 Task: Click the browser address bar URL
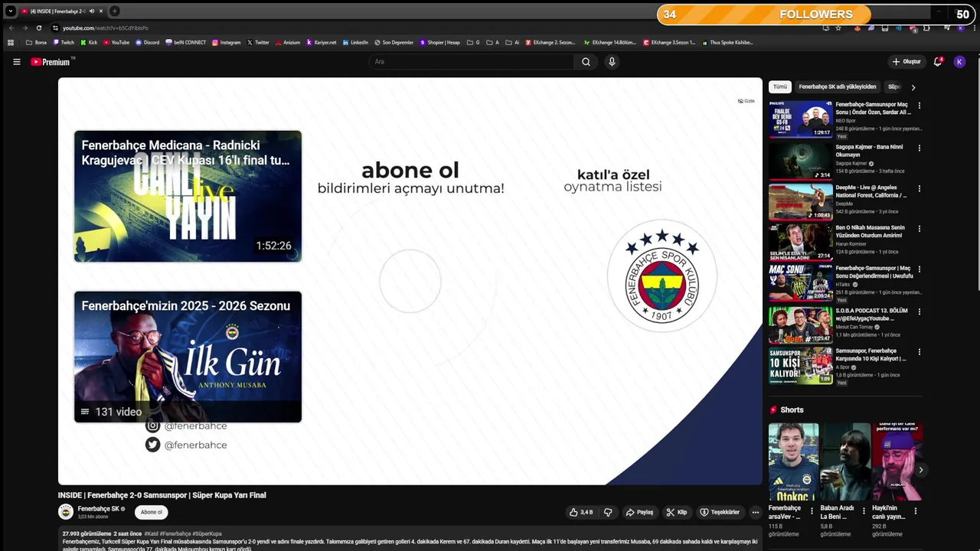[x=106, y=28]
